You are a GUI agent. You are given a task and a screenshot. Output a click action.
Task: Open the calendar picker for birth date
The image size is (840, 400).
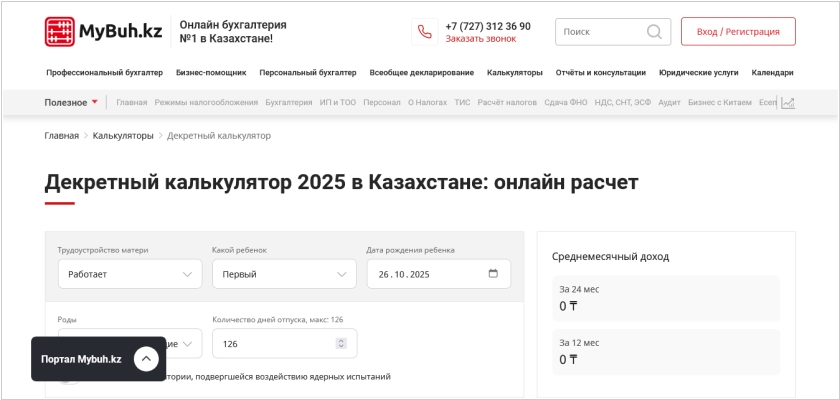pyautogui.click(x=493, y=274)
